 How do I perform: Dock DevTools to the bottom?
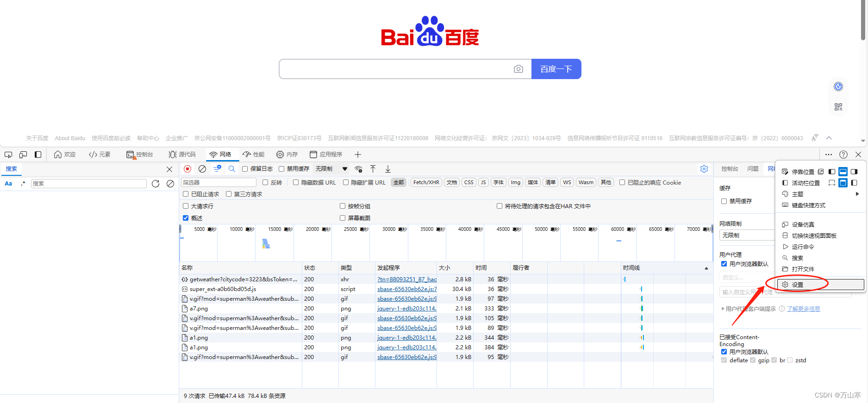point(843,172)
